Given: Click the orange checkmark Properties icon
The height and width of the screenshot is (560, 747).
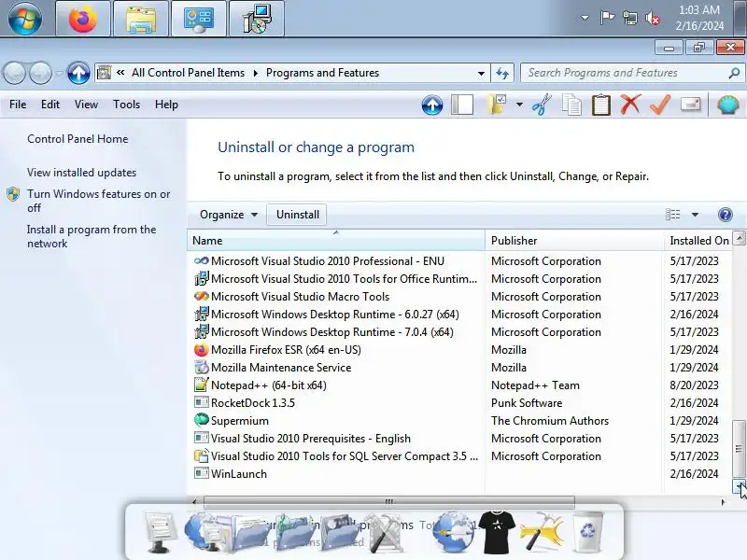Looking at the screenshot, I should click(660, 105).
